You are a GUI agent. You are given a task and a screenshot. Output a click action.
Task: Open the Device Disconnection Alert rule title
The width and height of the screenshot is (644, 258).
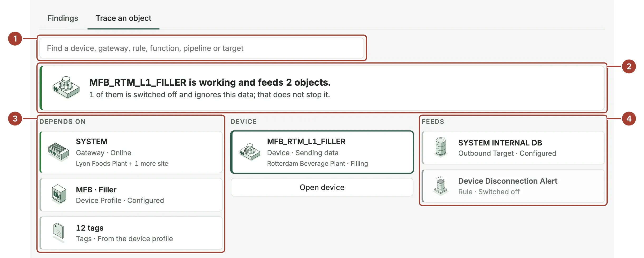pyautogui.click(x=508, y=181)
